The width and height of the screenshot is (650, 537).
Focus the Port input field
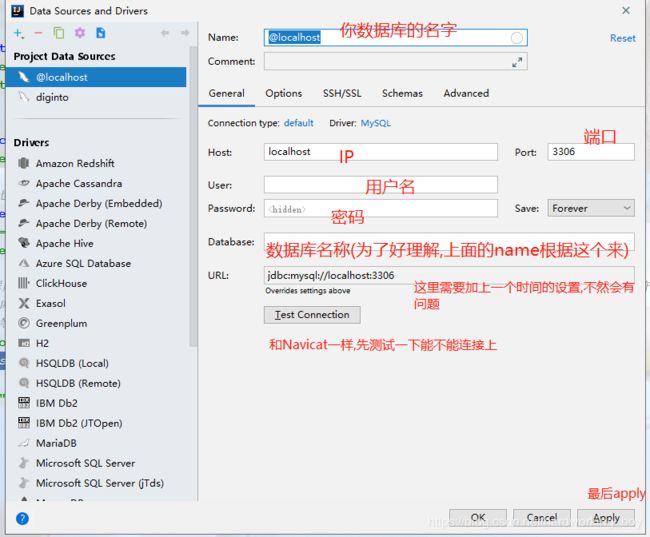(x=591, y=152)
